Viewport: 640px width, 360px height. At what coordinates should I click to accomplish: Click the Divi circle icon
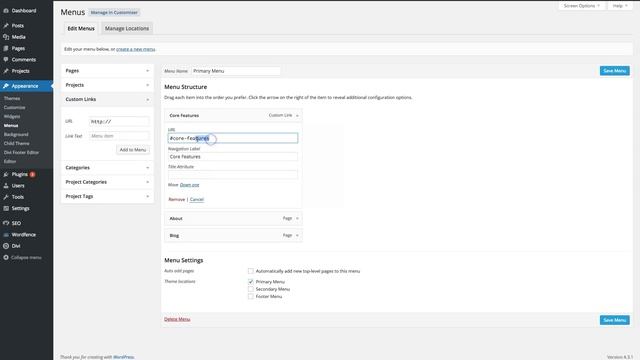coord(6,246)
